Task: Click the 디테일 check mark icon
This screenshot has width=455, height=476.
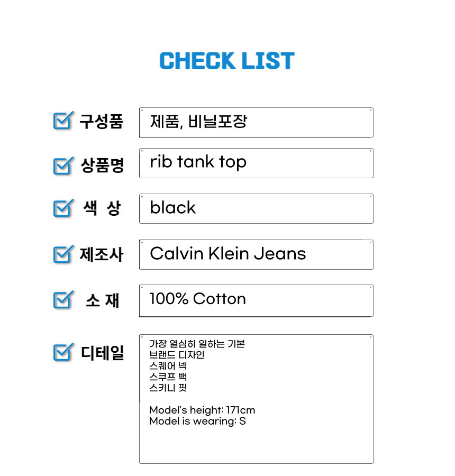Action: pyautogui.click(x=62, y=352)
